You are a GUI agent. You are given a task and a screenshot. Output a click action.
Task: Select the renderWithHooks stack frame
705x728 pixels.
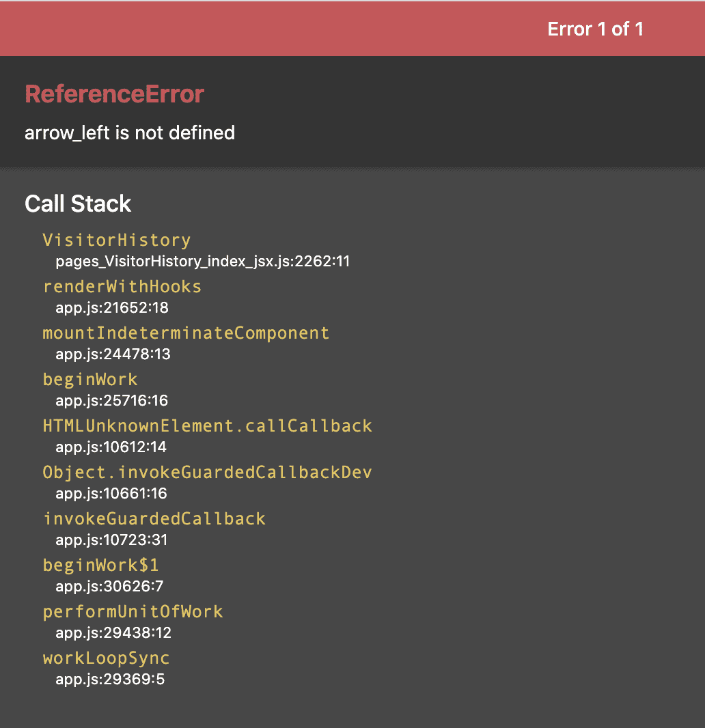tap(122, 287)
